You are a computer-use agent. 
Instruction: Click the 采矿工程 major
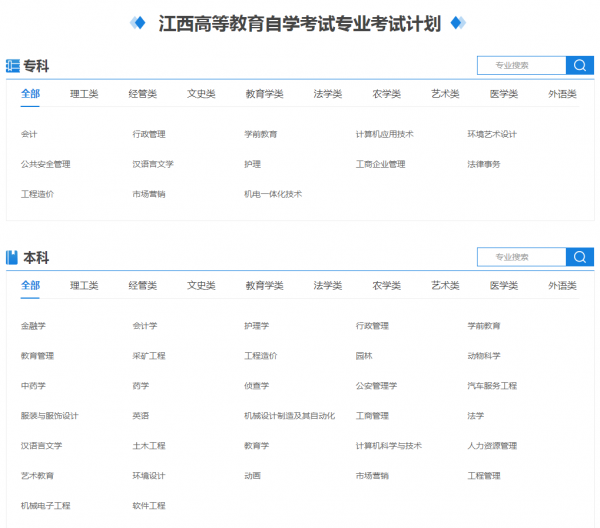coord(149,356)
